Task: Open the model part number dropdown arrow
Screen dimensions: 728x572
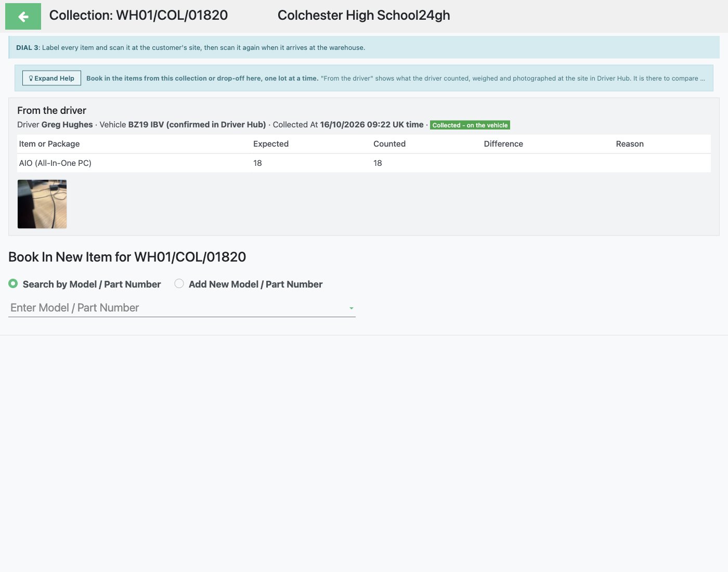Action: pos(352,308)
